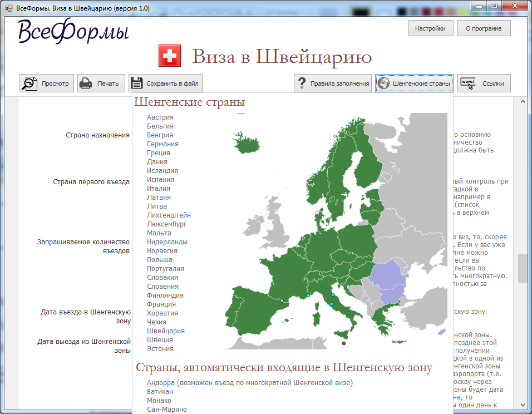Click Литва in the country list
This screenshot has height=414, width=532.
[x=157, y=206]
